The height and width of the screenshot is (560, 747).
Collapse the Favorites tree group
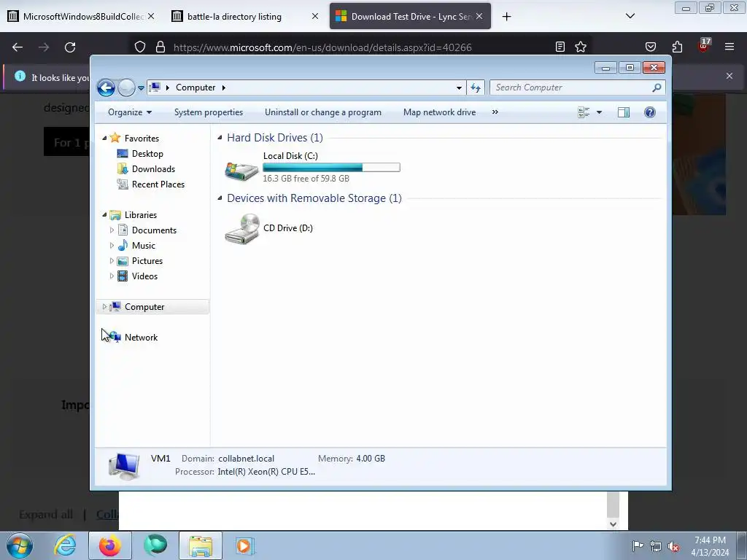coord(104,138)
